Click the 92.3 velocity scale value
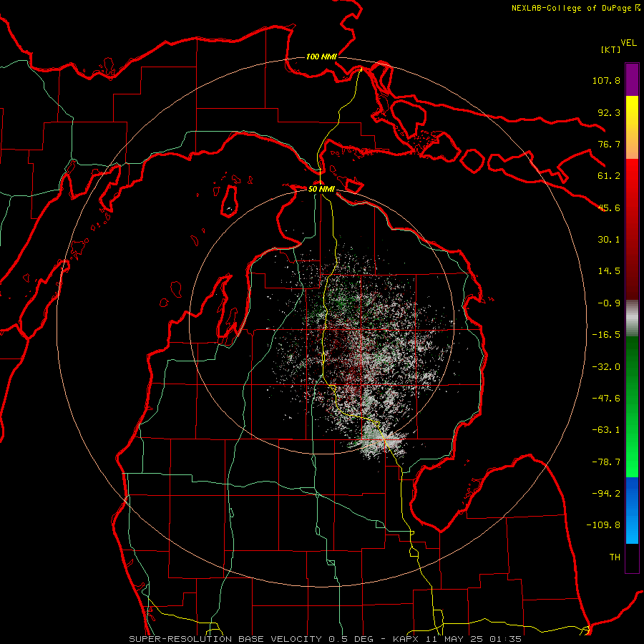The height and width of the screenshot is (644, 644). point(609,112)
